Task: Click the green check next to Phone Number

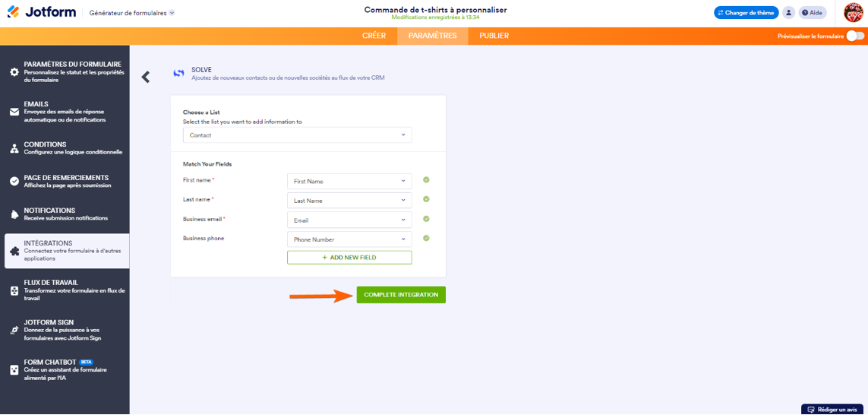Action: [426, 238]
